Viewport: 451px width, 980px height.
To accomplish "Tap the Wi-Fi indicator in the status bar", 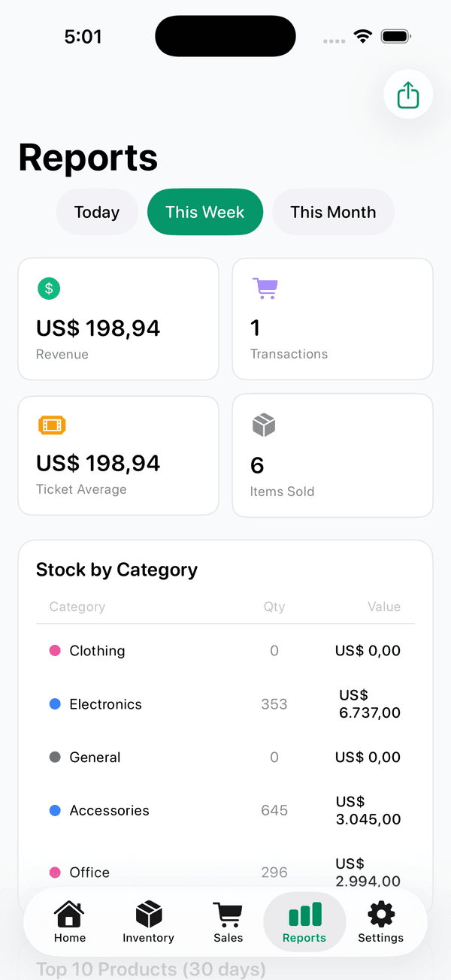I will tap(362, 35).
